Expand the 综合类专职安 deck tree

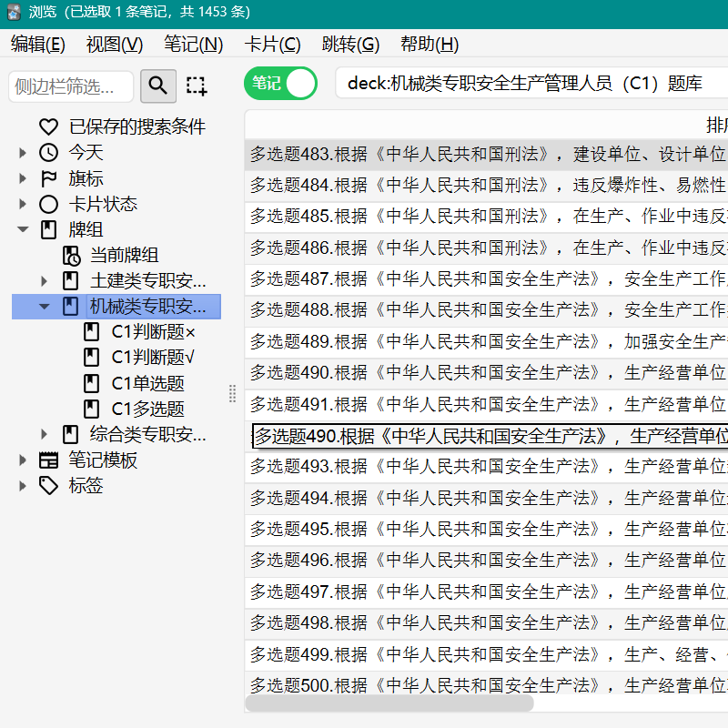pos(44,435)
